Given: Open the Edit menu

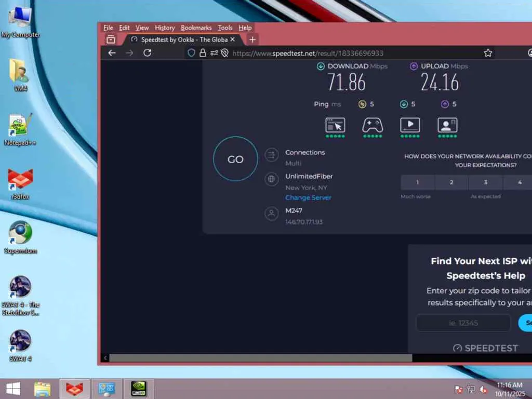Looking at the screenshot, I should [x=124, y=28].
